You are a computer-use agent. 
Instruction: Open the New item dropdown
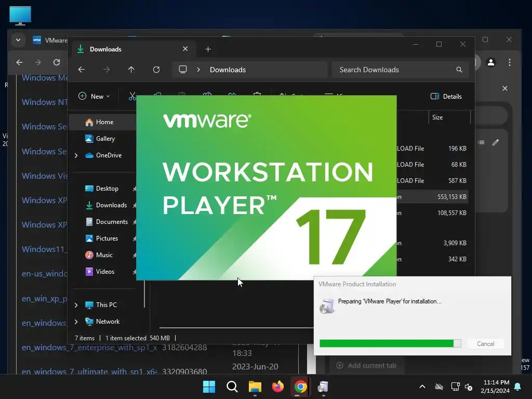pos(94,96)
